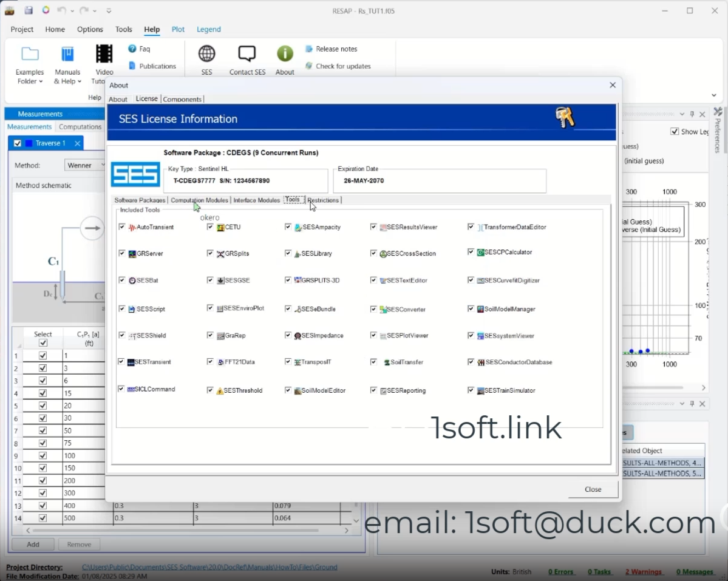Click the SESTrainSimulator icon
This screenshot has width=728, height=581.
(x=480, y=391)
